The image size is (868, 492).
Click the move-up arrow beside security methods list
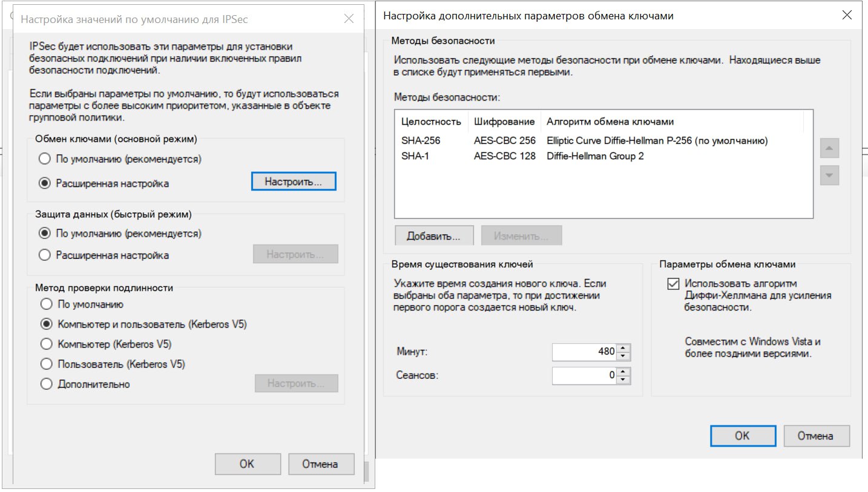pos(829,148)
